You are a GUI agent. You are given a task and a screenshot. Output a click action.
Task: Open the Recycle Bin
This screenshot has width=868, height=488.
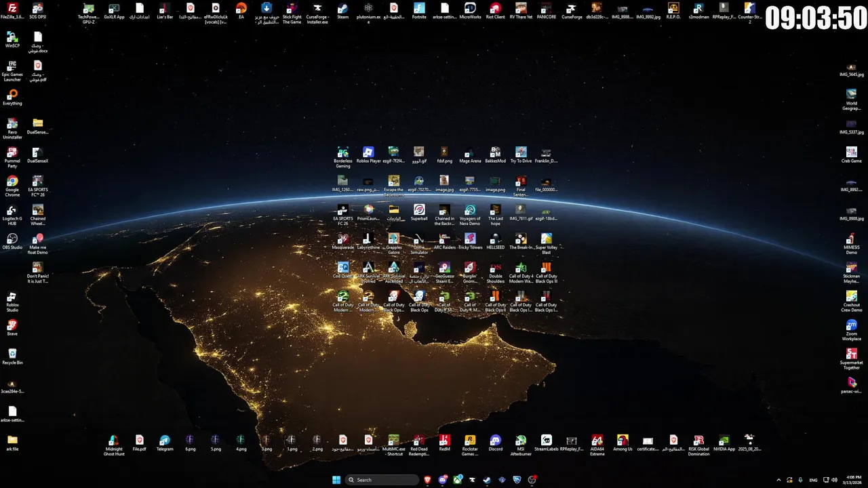pos(12,357)
